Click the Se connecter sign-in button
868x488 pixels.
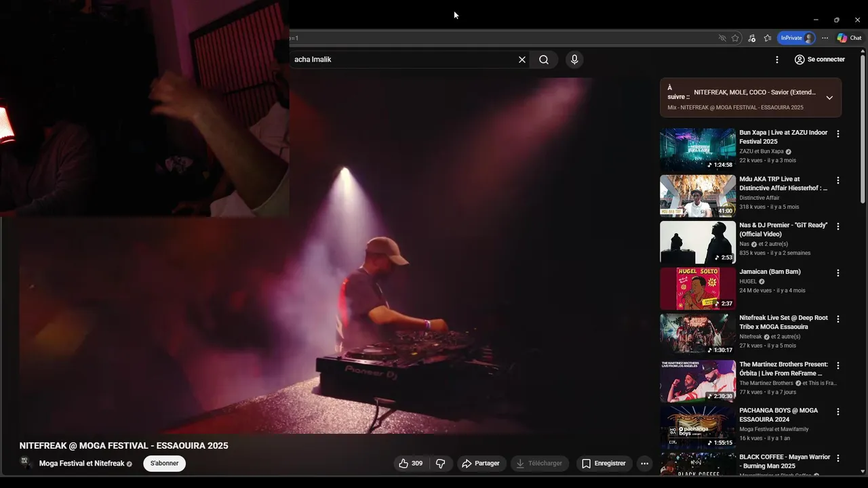[x=820, y=60]
